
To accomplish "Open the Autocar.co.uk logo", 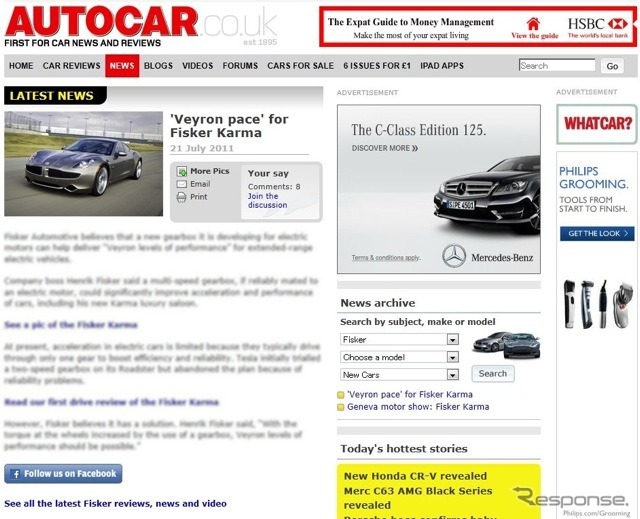I will 141,26.
